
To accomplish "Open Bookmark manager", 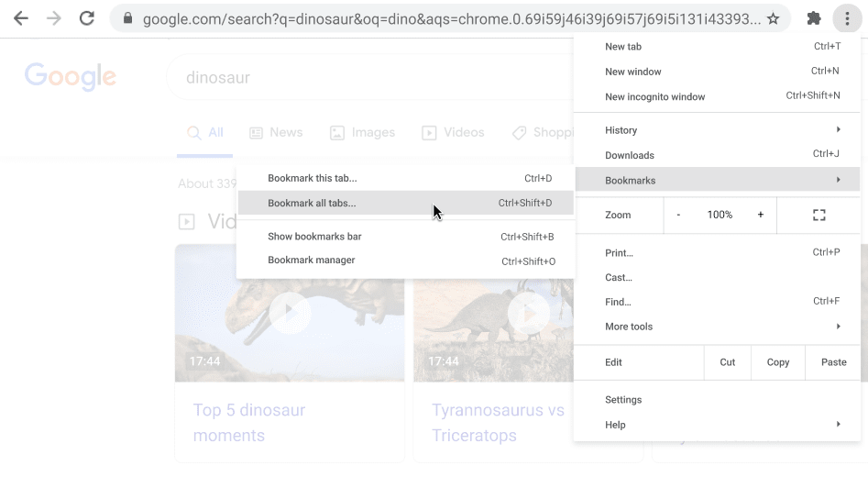I will pos(406,261).
